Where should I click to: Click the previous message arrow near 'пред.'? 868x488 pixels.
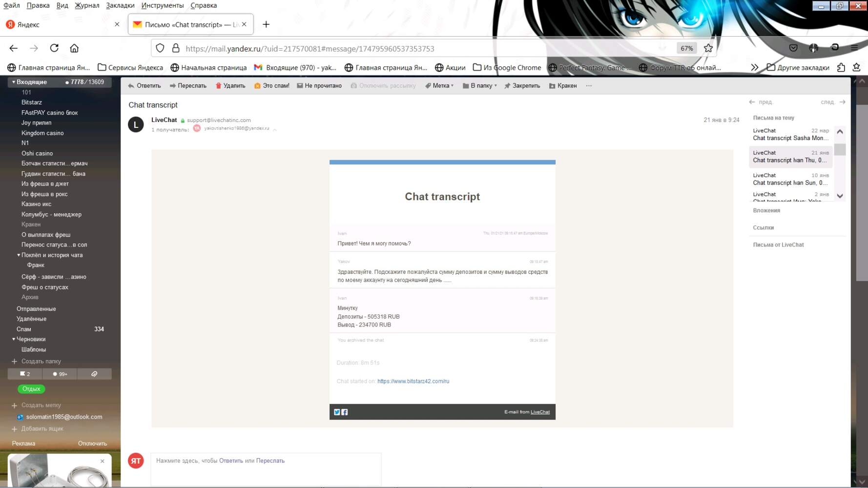752,102
